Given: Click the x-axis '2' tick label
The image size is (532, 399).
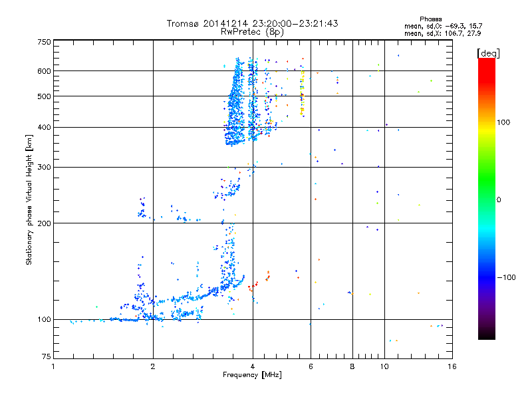Looking at the screenshot, I should [x=153, y=366].
